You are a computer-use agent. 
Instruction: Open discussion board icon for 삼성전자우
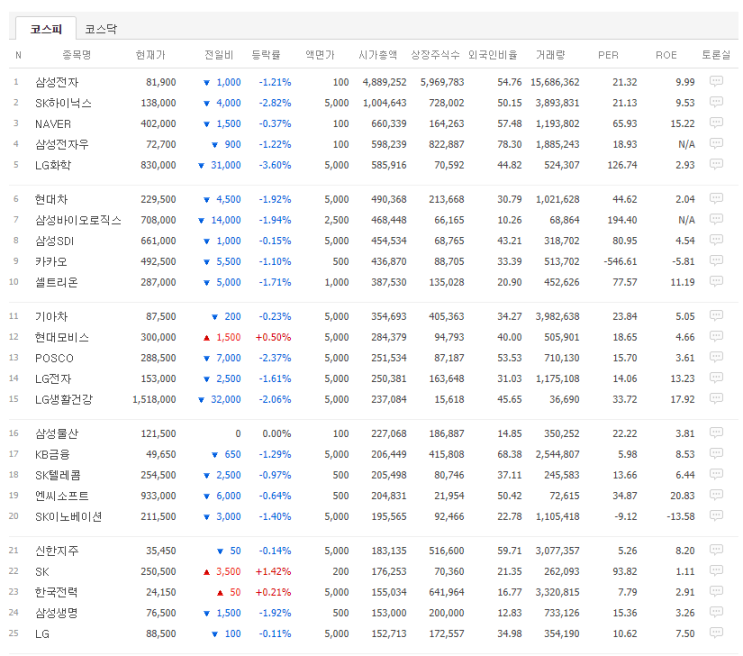[716, 143]
